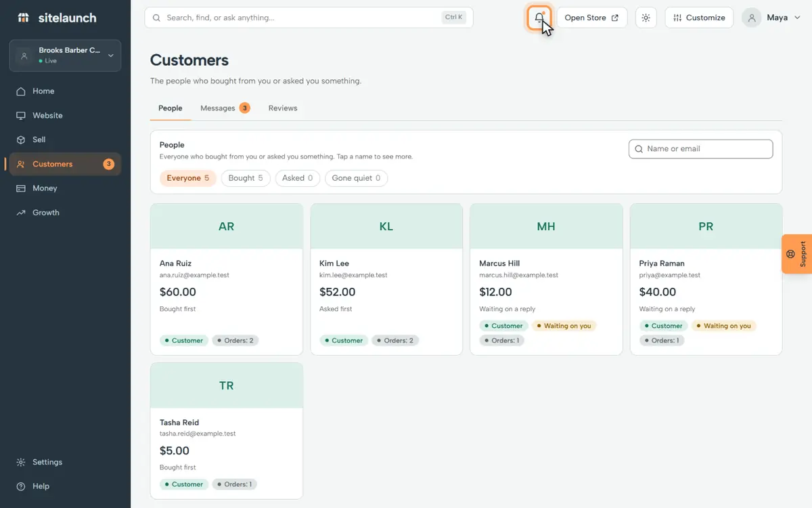Image resolution: width=812 pixels, height=508 pixels.
Task: Open Marcus Hill's customer card
Action: click(546, 280)
